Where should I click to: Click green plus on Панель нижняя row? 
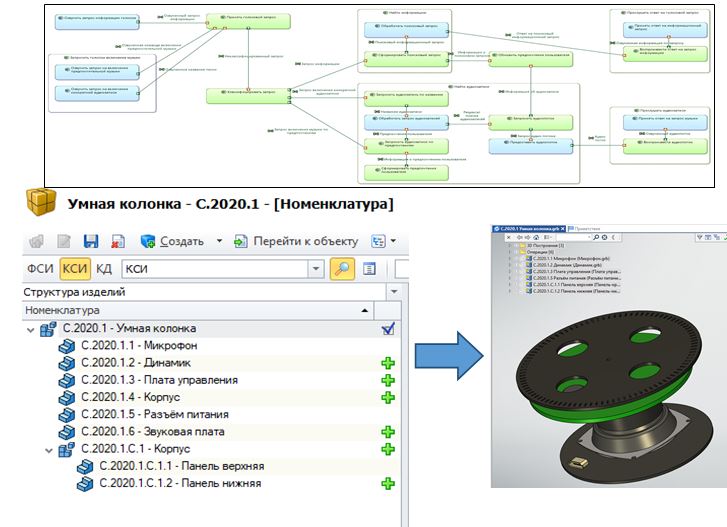coord(388,483)
